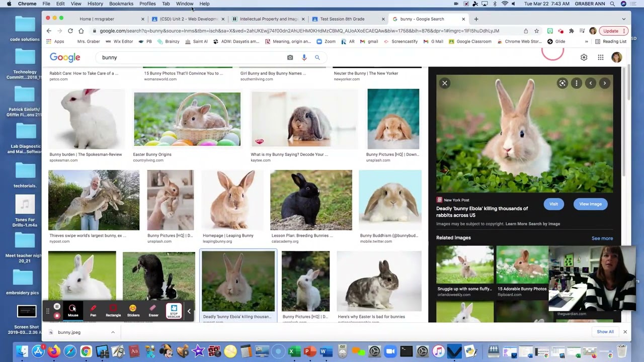Turn off webcam with Stop Webcam
The height and width of the screenshot is (362, 644).
coord(174,311)
